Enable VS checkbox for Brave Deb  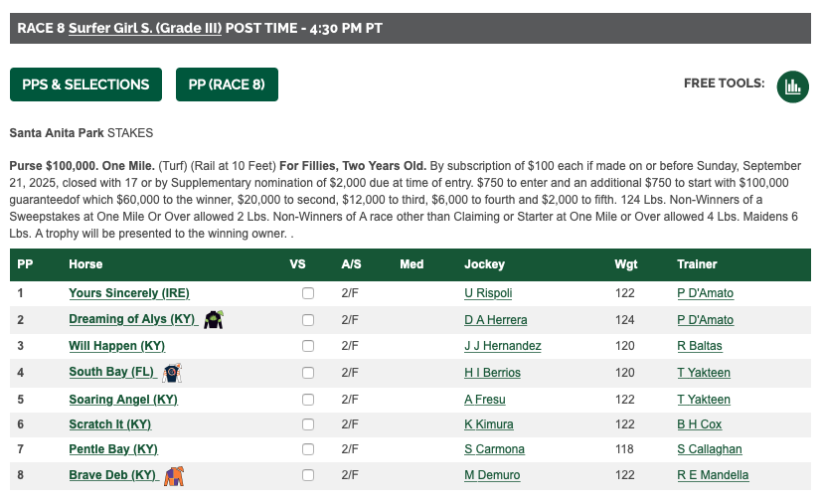308,476
